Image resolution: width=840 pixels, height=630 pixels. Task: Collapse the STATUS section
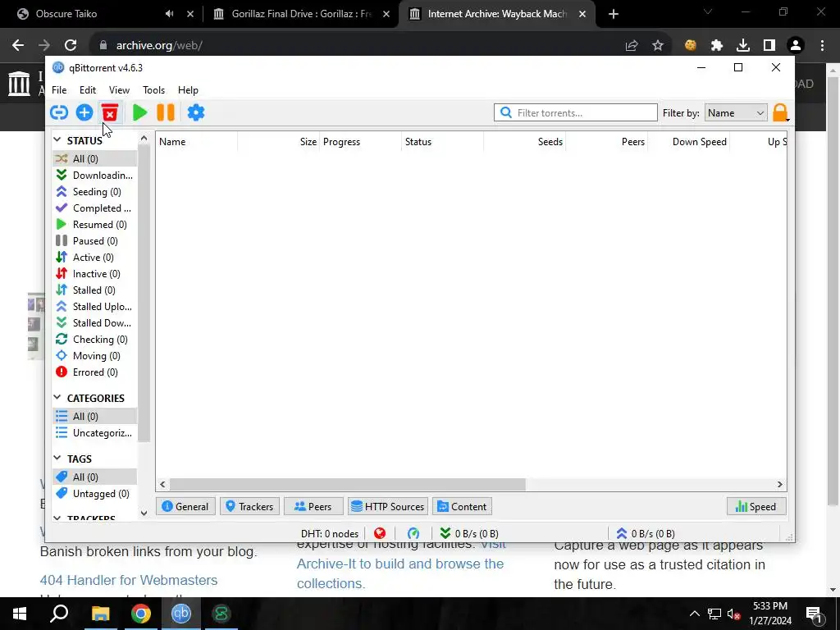[57, 139]
